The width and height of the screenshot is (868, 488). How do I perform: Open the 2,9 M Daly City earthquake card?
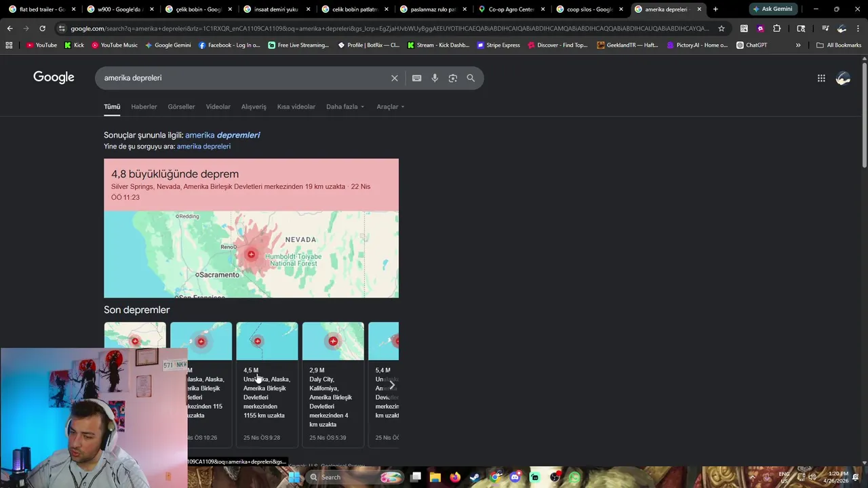[333, 384]
